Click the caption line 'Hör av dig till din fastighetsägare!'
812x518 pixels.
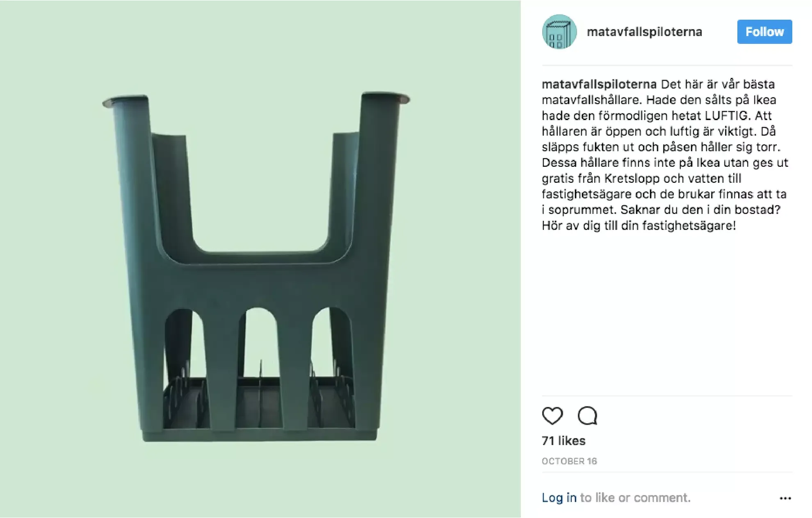tap(639, 226)
